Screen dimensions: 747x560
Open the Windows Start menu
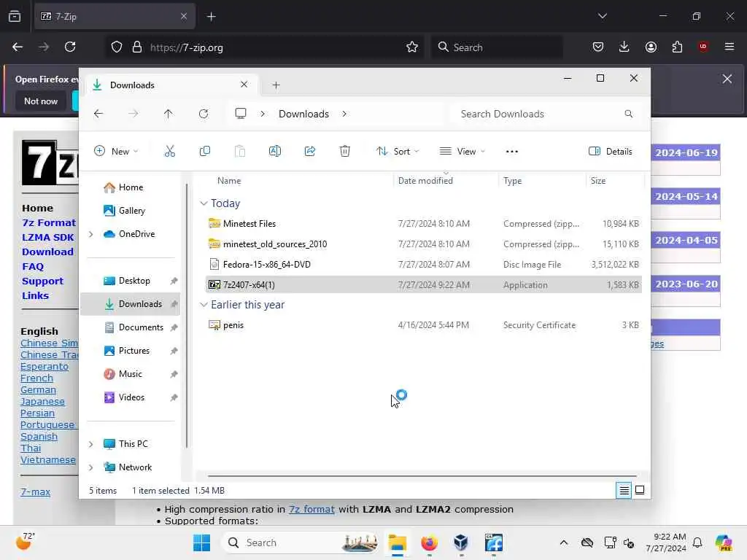pyautogui.click(x=201, y=542)
